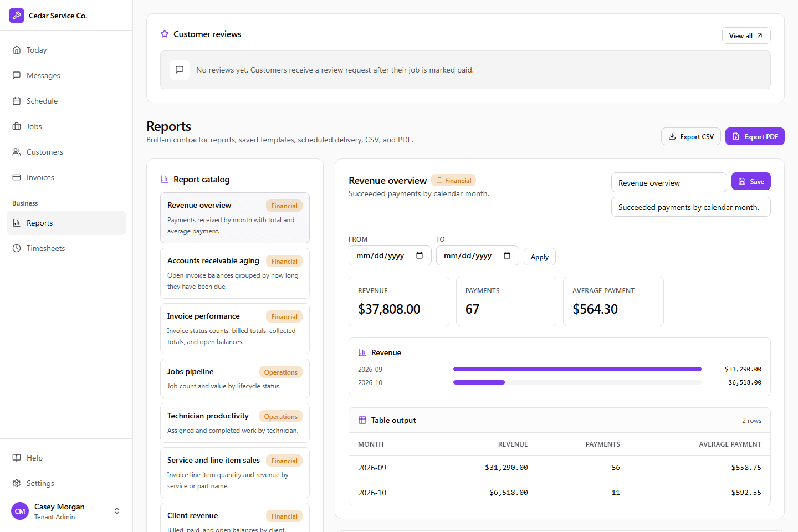Click the Today home icon

(17, 50)
